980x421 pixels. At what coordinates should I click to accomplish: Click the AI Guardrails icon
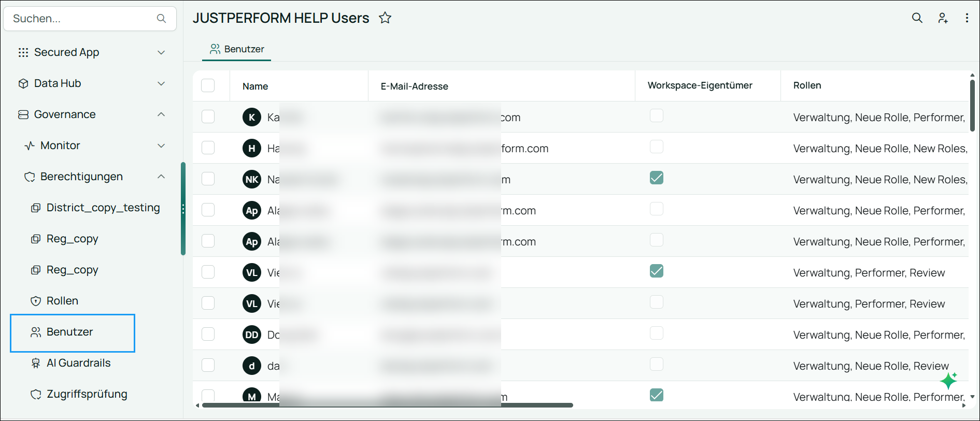coord(36,363)
